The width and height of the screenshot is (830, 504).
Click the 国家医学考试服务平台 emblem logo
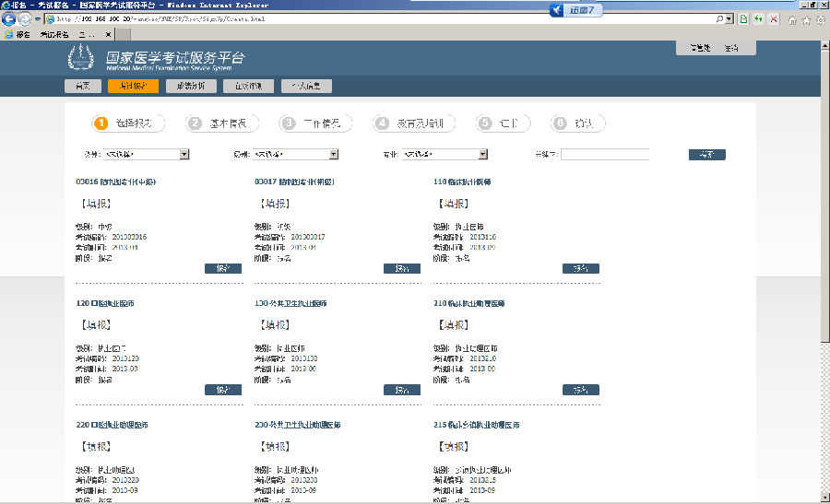(x=81, y=57)
